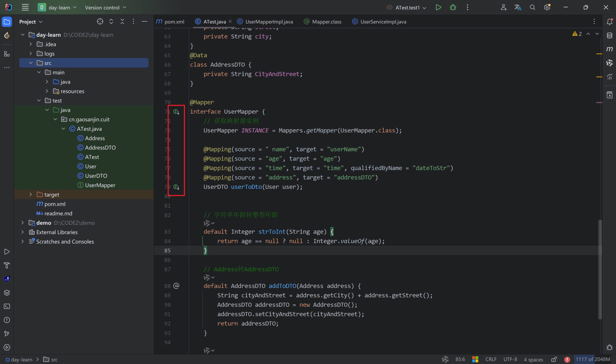This screenshot has height=364, width=616.
Task: Click the memory indicator 1117 of 2048M
Action: (593, 359)
